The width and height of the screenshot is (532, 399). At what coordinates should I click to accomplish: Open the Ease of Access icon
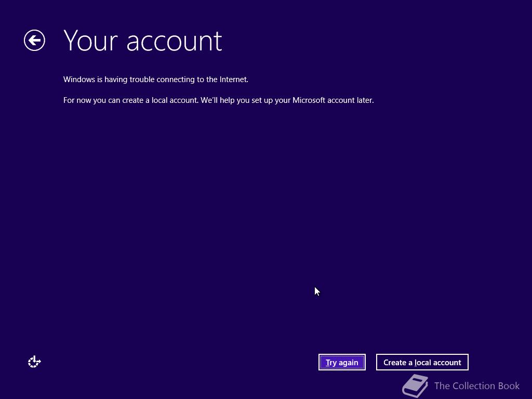tap(34, 362)
